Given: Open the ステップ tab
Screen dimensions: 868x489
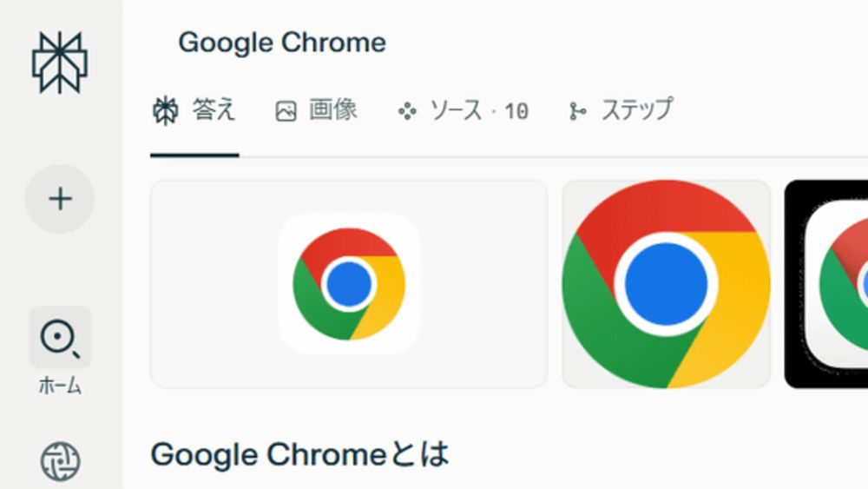Looking at the screenshot, I should coord(621,109).
